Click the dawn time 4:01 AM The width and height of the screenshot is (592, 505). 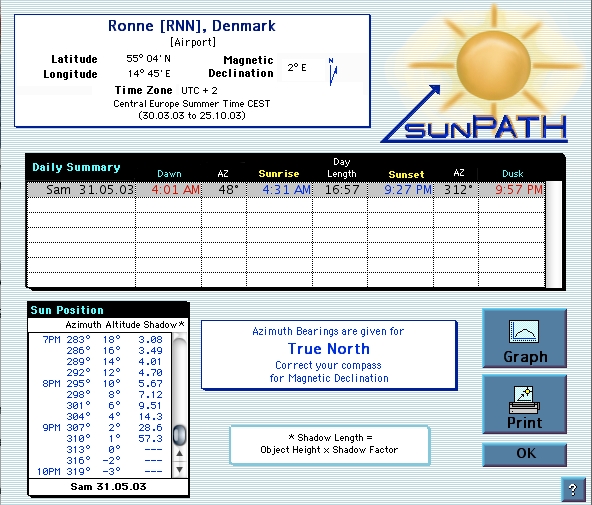tap(176, 189)
